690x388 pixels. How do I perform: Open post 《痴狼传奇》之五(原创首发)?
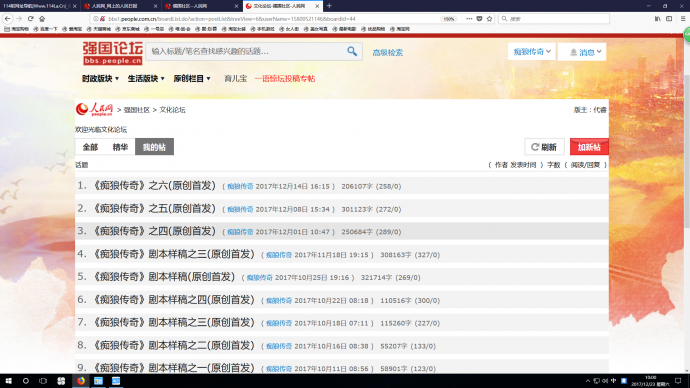tap(154, 209)
